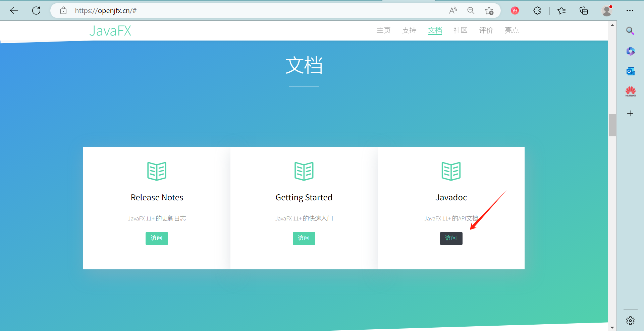Click text JavaFX 11+ 的API文档
The image size is (644, 331).
click(451, 218)
